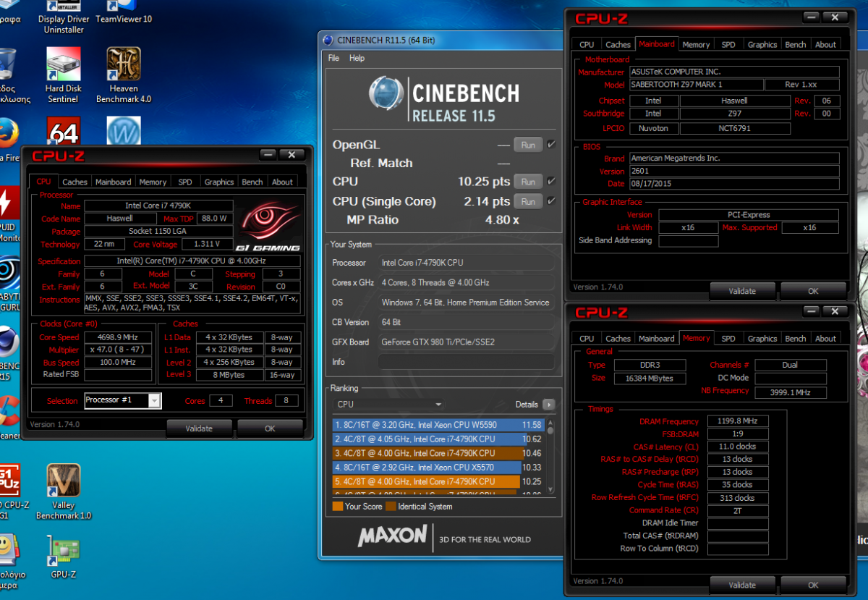The height and width of the screenshot is (600, 868).
Task: Open About tab in CPU-Z Memory timings window
Action: pos(825,339)
